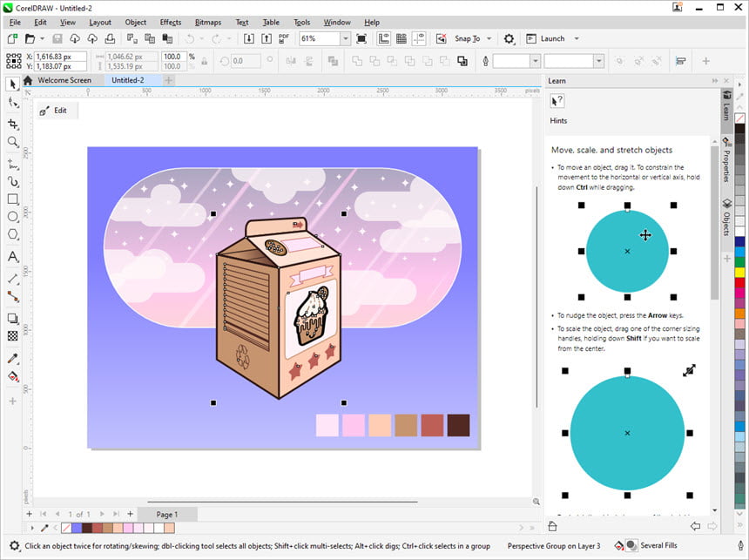The width and height of the screenshot is (749, 560).
Task: Select the Parallel Dimension tool
Action: pyautogui.click(x=13, y=279)
